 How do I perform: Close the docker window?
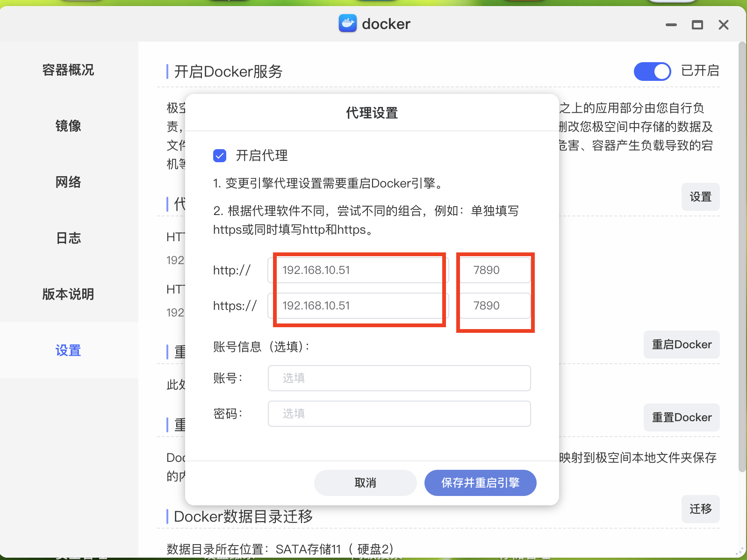(x=723, y=25)
